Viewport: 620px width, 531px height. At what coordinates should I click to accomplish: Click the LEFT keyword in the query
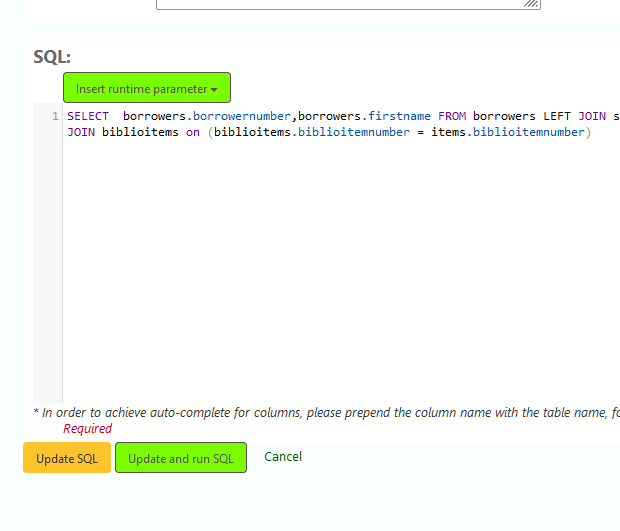click(557, 117)
